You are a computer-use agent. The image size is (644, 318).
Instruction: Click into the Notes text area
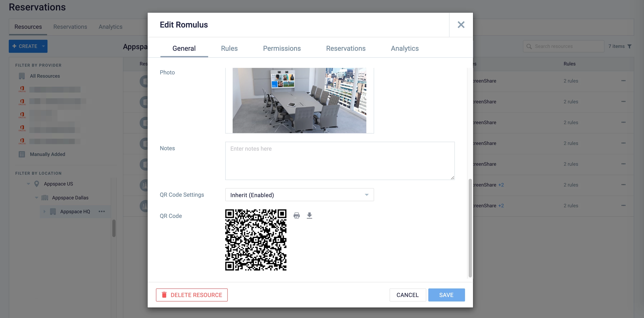[x=340, y=161]
